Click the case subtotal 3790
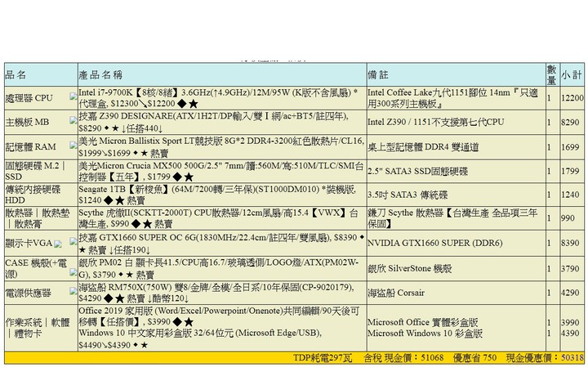 [570, 268]
